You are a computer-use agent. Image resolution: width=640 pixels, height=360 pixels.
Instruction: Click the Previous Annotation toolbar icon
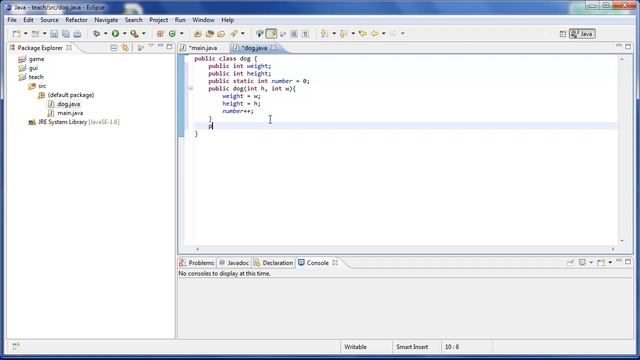point(343,34)
